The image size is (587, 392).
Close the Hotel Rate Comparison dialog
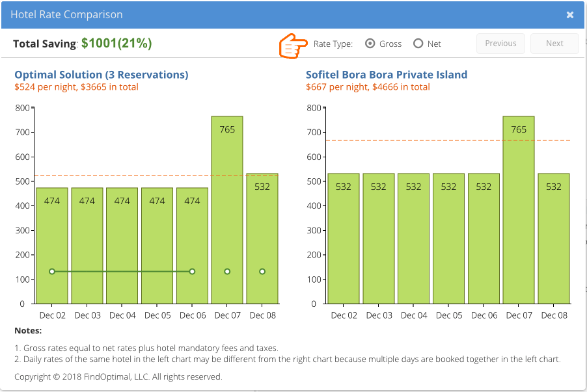tap(570, 14)
